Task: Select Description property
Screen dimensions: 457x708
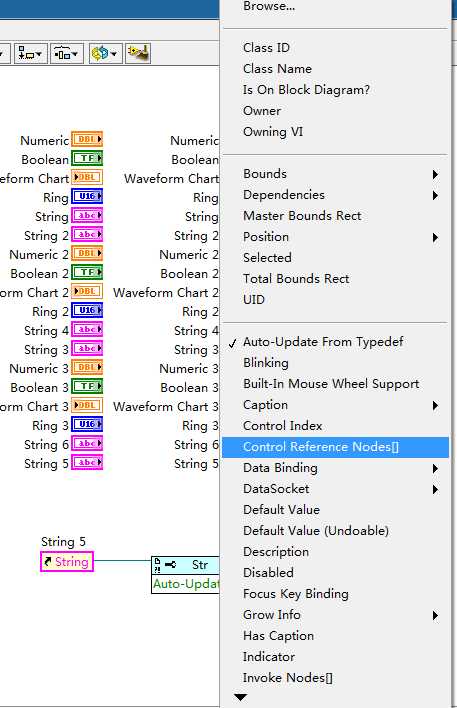Action: pyautogui.click(x=335, y=552)
